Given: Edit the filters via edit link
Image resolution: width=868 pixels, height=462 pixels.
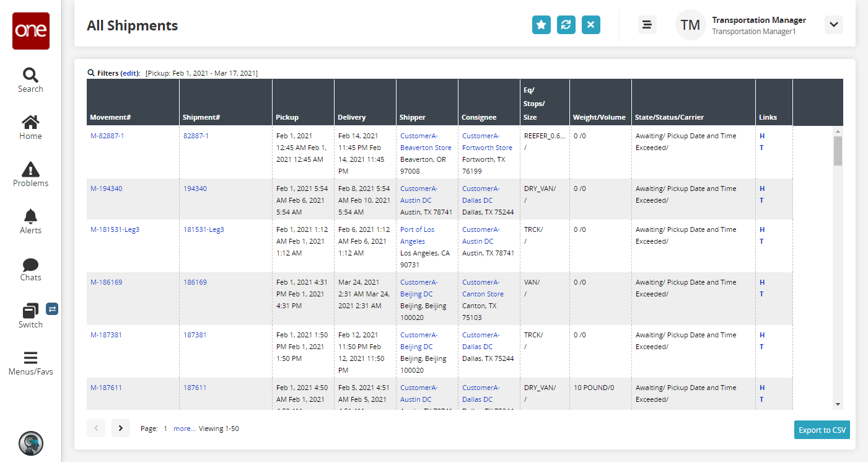Looking at the screenshot, I should [130, 73].
